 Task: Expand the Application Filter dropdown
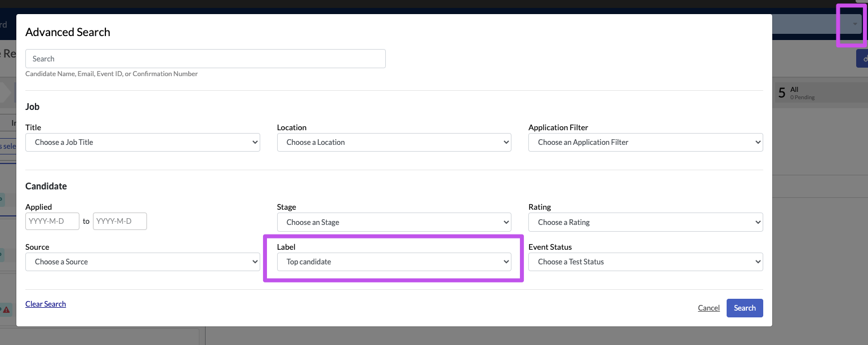pyautogui.click(x=646, y=142)
